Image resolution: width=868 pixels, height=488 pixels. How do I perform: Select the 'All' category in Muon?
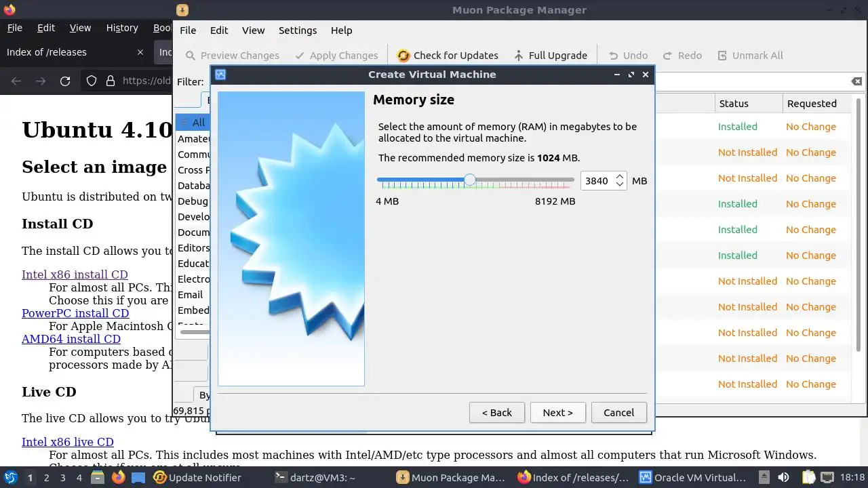click(x=193, y=123)
